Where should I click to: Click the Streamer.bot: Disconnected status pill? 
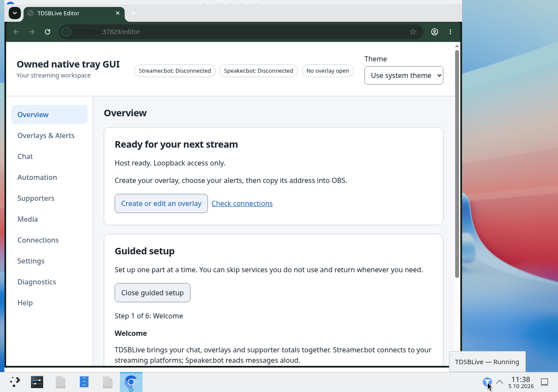click(175, 71)
